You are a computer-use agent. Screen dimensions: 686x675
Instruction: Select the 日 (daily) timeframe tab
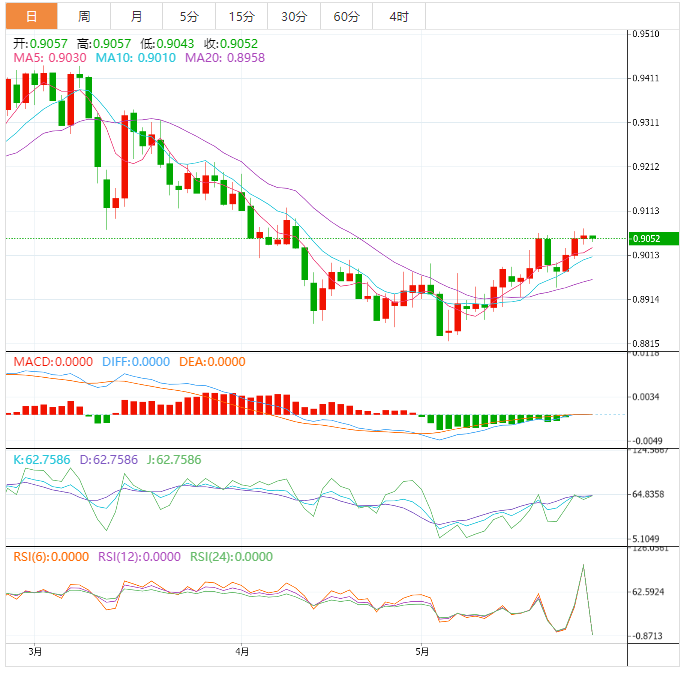(x=31, y=16)
